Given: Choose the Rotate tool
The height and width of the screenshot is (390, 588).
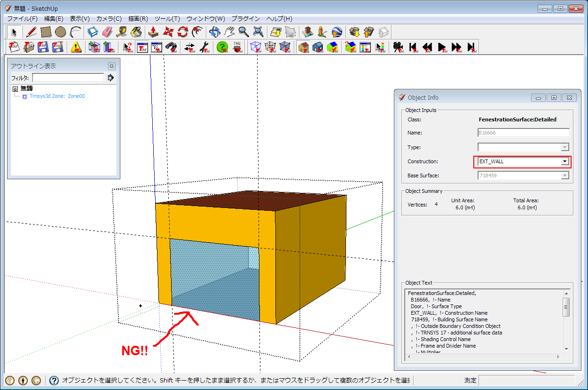Looking at the screenshot, I should click(x=182, y=32).
